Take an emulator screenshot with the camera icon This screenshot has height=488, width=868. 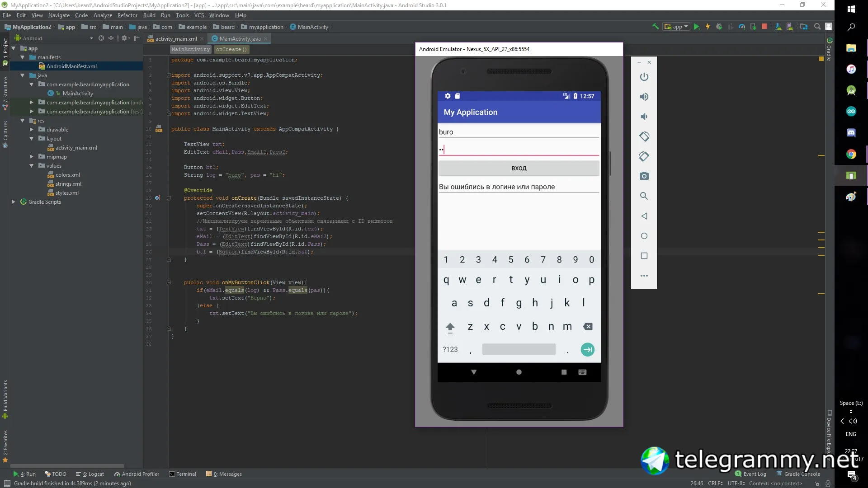pyautogui.click(x=644, y=176)
